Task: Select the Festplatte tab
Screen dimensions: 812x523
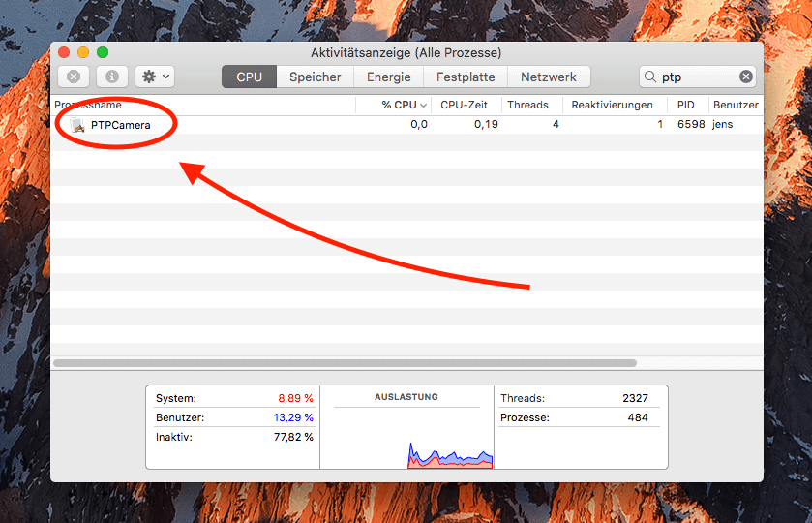Action: point(465,77)
